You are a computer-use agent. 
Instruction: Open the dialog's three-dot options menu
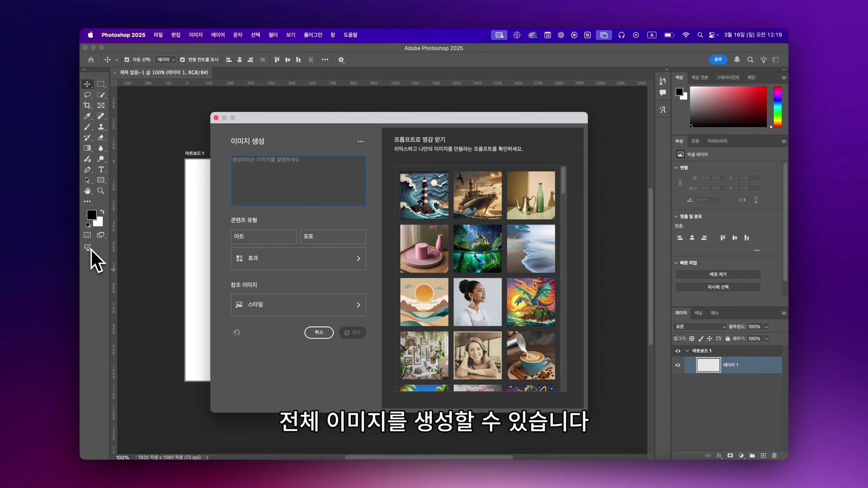tap(360, 142)
